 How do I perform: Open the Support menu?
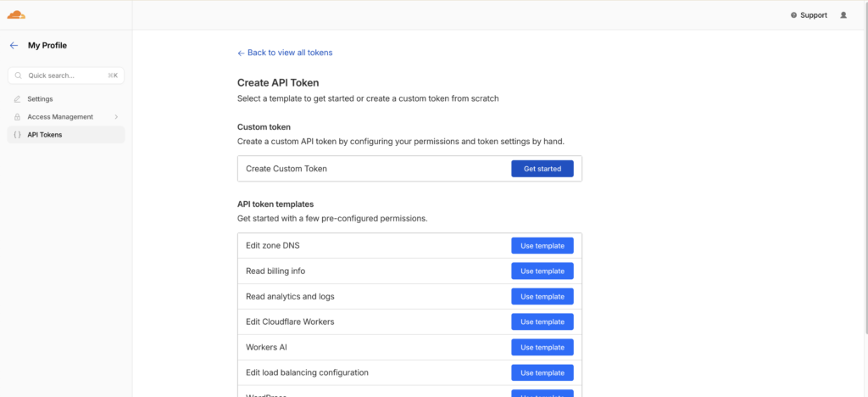(x=809, y=15)
